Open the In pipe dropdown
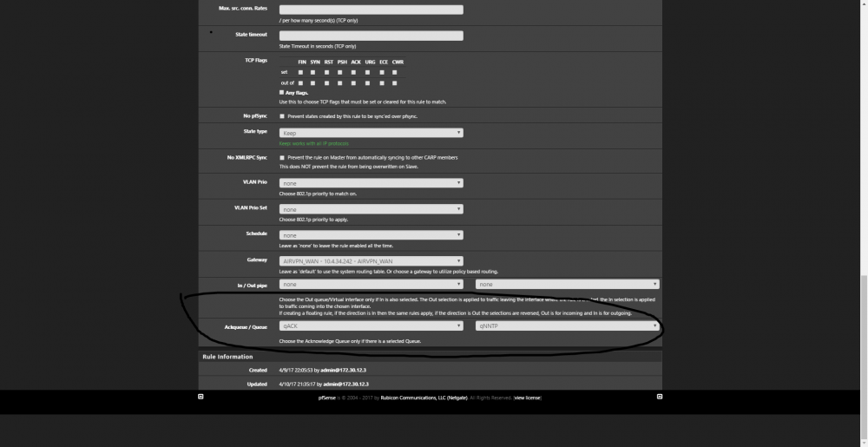868x447 pixels. (x=371, y=285)
